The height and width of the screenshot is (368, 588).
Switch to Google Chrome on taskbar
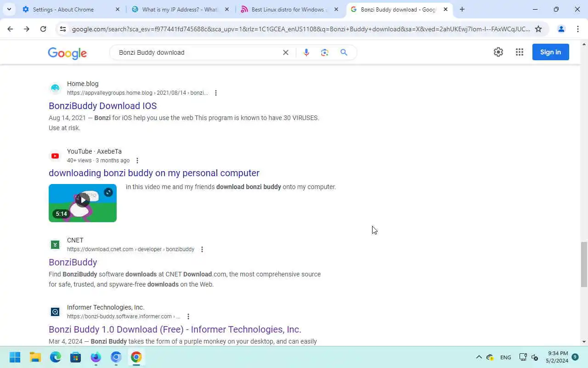click(x=136, y=357)
